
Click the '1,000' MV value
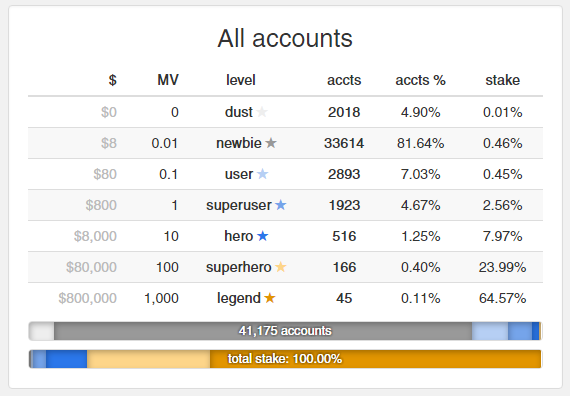point(161,299)
